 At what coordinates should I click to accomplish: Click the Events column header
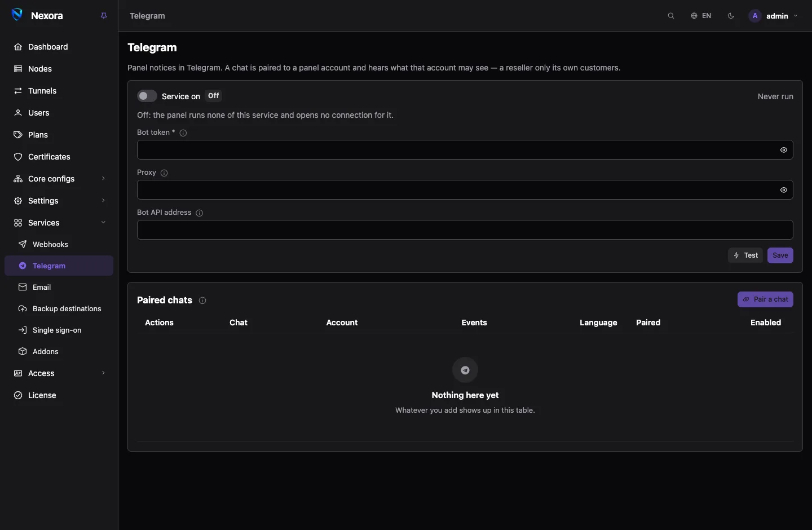click(474, 323)
